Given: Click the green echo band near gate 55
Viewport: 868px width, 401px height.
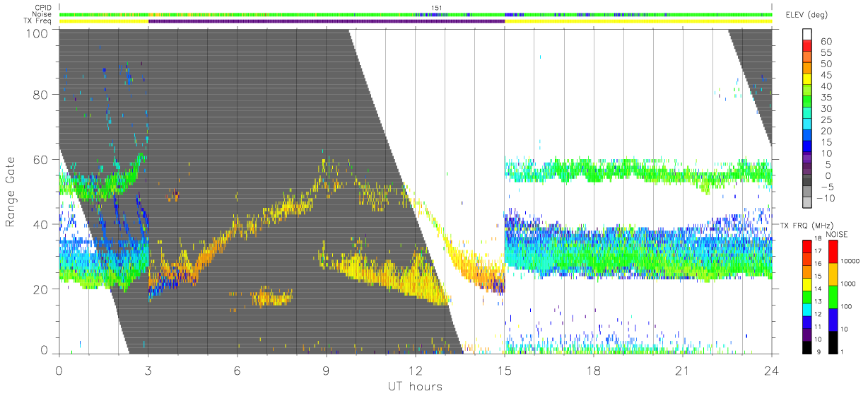Looking at the screenshot, I should pyautogui.click(x=638, y=172).
